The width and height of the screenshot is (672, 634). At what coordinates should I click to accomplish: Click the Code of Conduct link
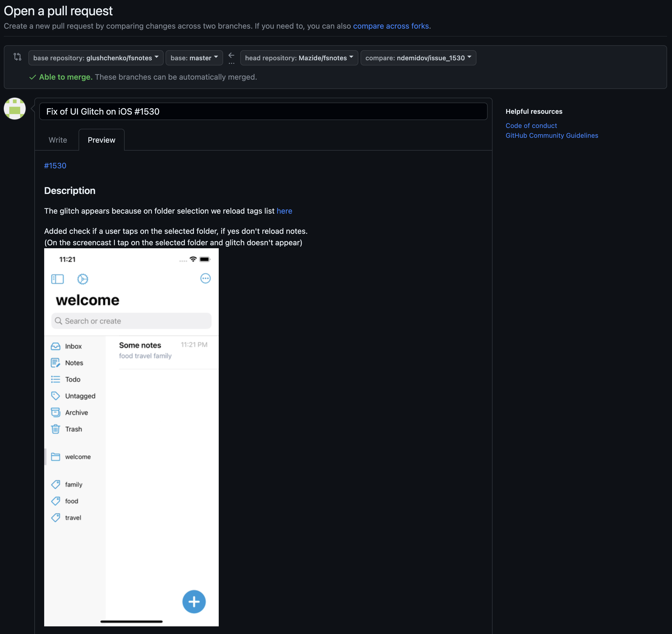(x=531, y=126)
